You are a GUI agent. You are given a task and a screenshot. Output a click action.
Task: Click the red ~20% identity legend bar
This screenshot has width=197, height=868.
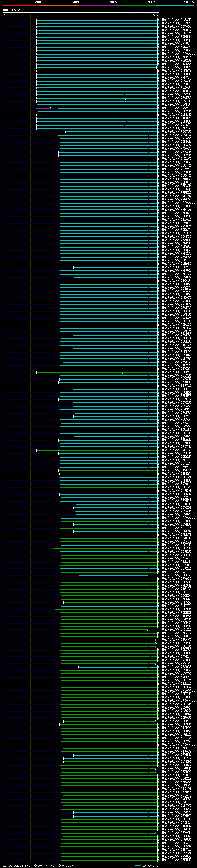pyautogui.click(x=22, y=6)
